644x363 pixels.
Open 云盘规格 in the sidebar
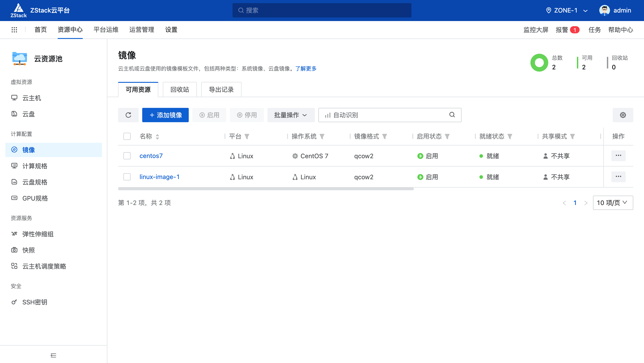point(53,182)
